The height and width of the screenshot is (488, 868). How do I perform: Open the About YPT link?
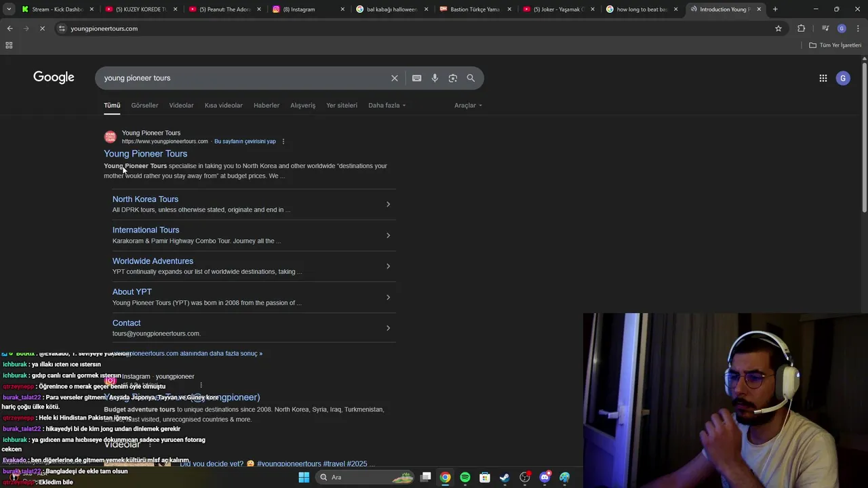point(132,292)
